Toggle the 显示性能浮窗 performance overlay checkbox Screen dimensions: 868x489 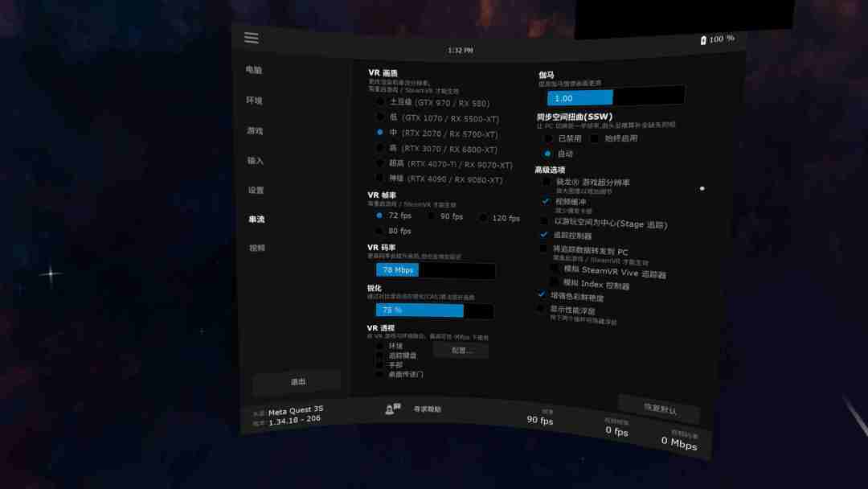(540, 308)
